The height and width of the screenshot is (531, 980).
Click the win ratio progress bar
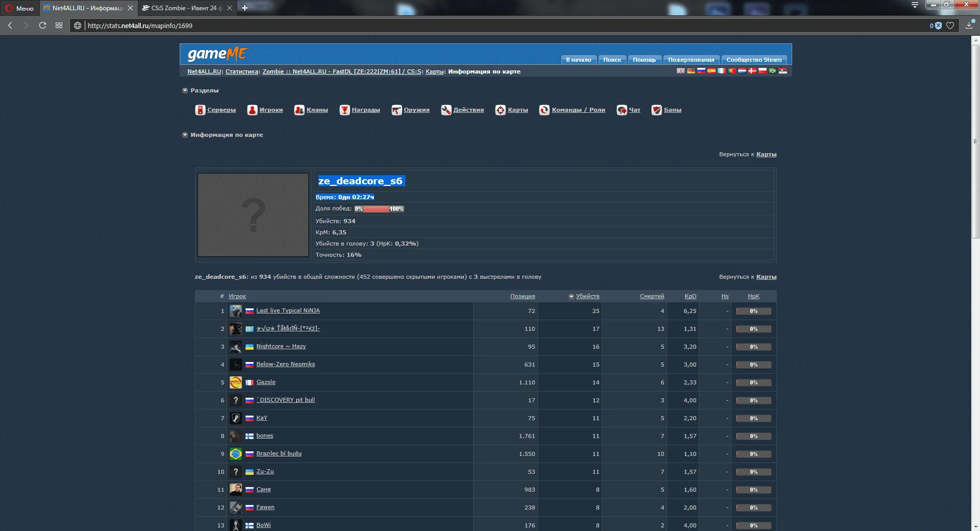coord(379,209)
